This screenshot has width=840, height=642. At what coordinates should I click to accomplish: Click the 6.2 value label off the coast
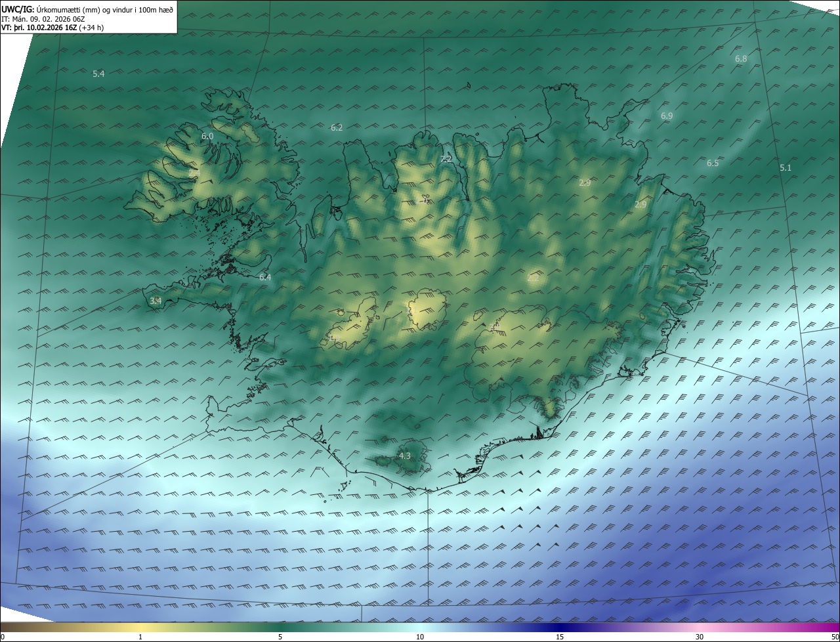tap(337, 128)
